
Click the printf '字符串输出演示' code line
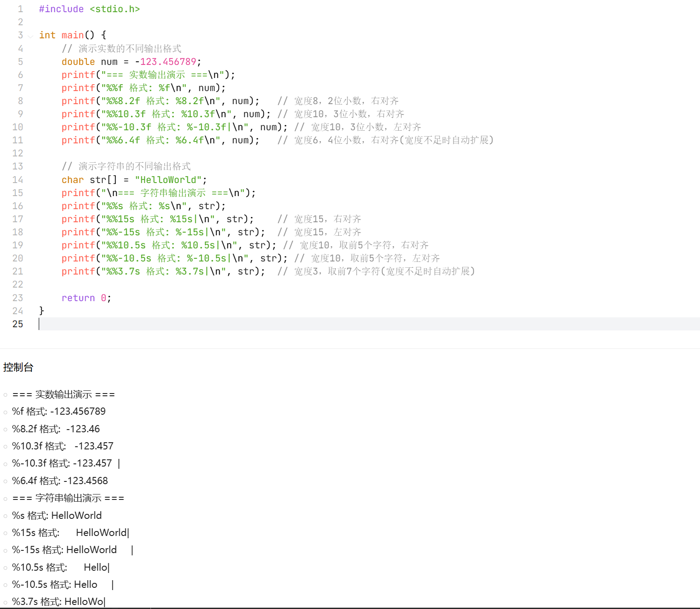[159, 193]
